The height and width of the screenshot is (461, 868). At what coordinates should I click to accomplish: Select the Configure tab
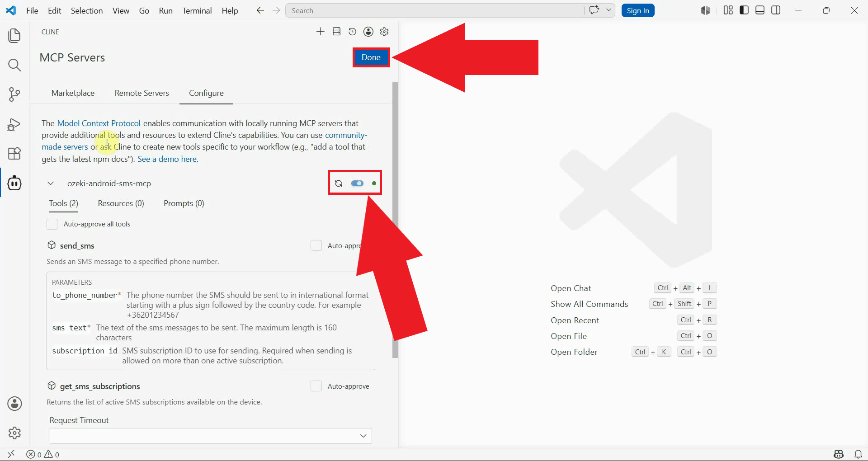click(206, 93)
